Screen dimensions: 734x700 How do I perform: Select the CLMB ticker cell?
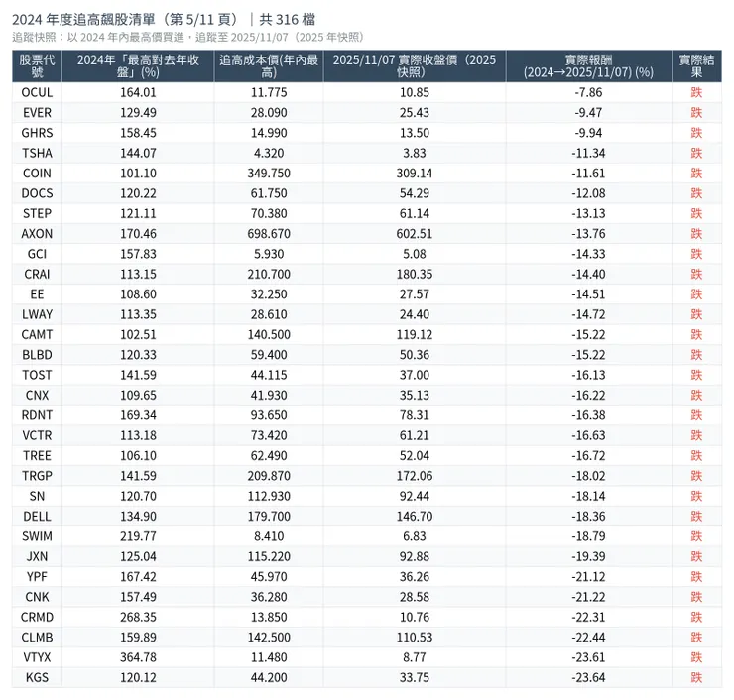pyautogui.click(x=37, y=637)
